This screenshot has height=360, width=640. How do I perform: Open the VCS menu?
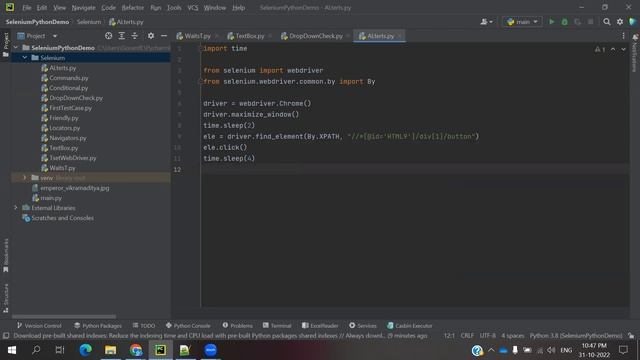pos(193,7)
